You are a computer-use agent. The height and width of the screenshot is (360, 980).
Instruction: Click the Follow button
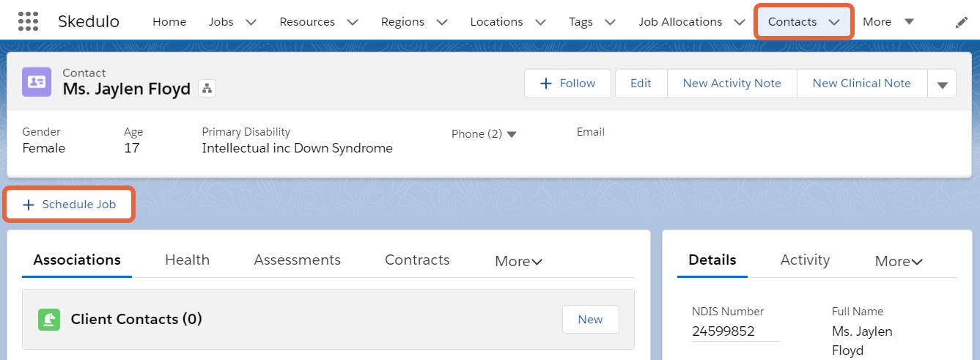(x=567, y=84)
